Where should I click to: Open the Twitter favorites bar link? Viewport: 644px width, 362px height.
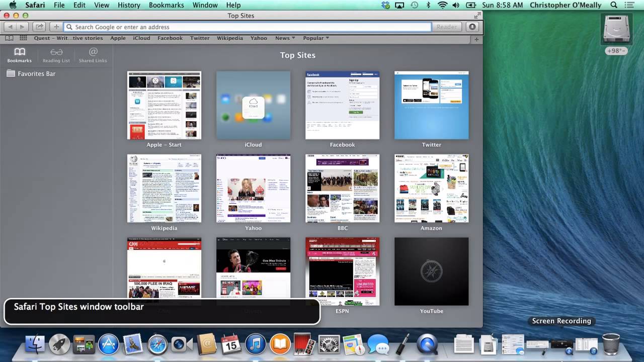click(x=200, y=38)
